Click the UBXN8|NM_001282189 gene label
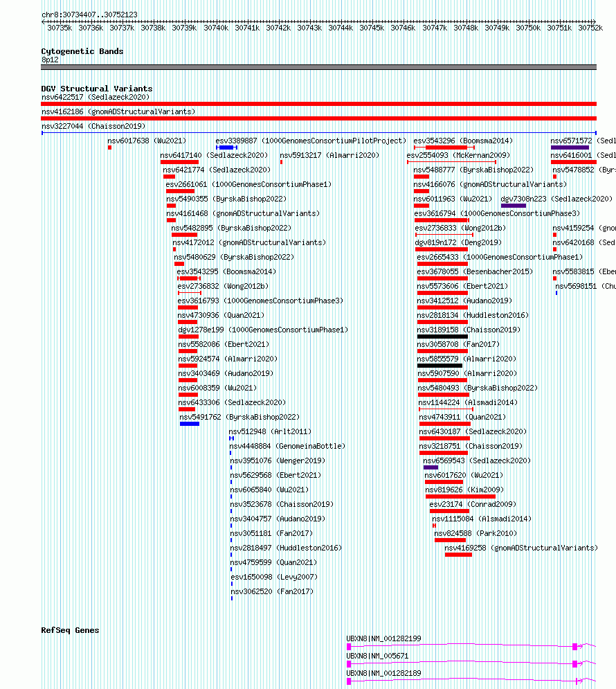 point(383,672)
